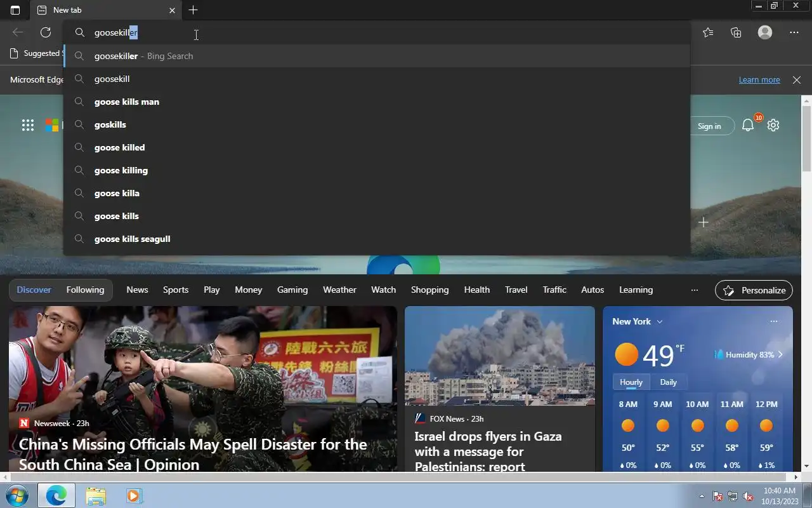Open the Play feed tab
Screen dimensions: 812x508
(211, 290)
